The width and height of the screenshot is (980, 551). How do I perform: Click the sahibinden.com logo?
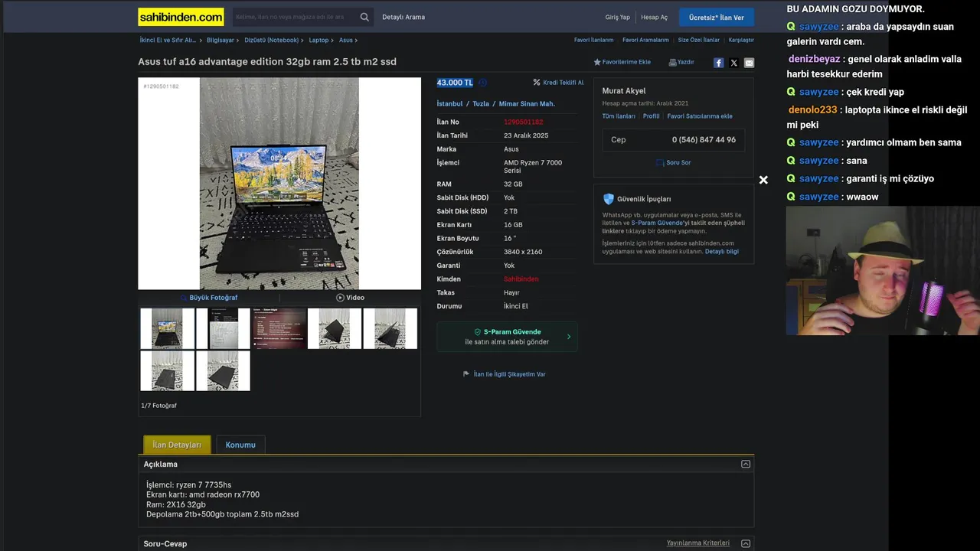(x=181, y=17)
